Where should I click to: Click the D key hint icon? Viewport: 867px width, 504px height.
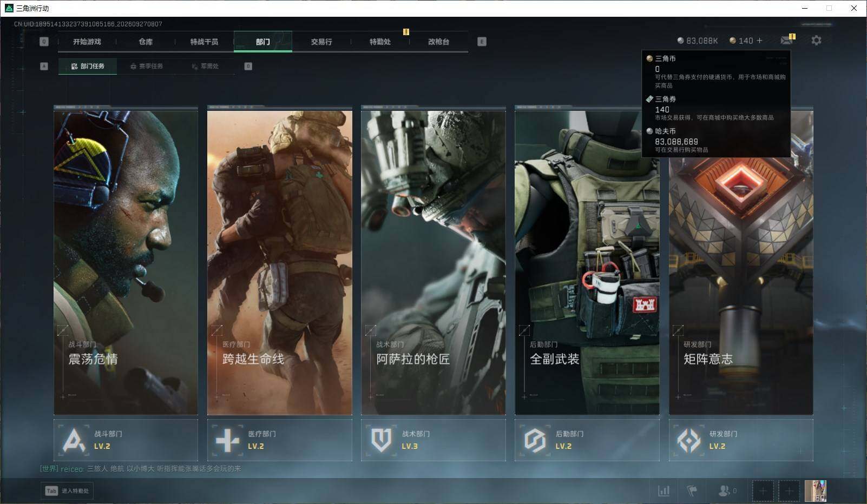pos(248,66)
